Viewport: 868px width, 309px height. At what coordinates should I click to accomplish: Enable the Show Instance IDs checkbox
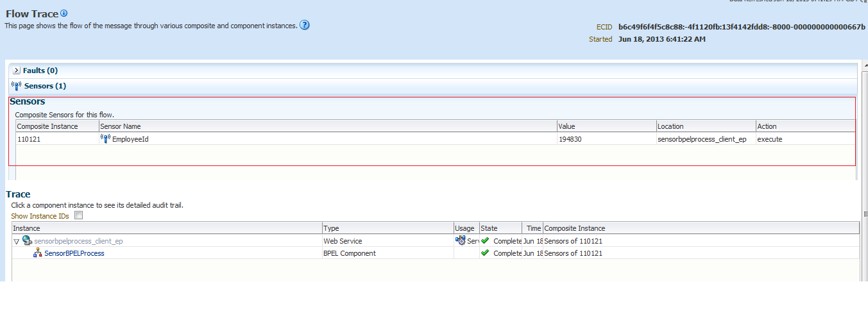[x=79, y=216]
